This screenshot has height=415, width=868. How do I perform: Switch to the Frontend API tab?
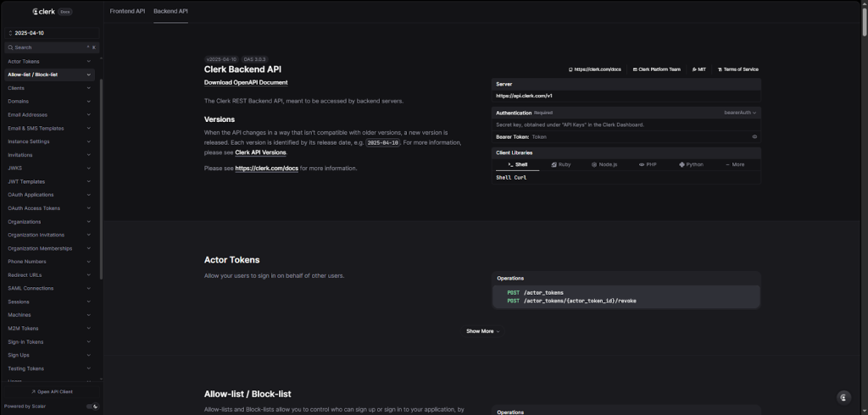127,12
